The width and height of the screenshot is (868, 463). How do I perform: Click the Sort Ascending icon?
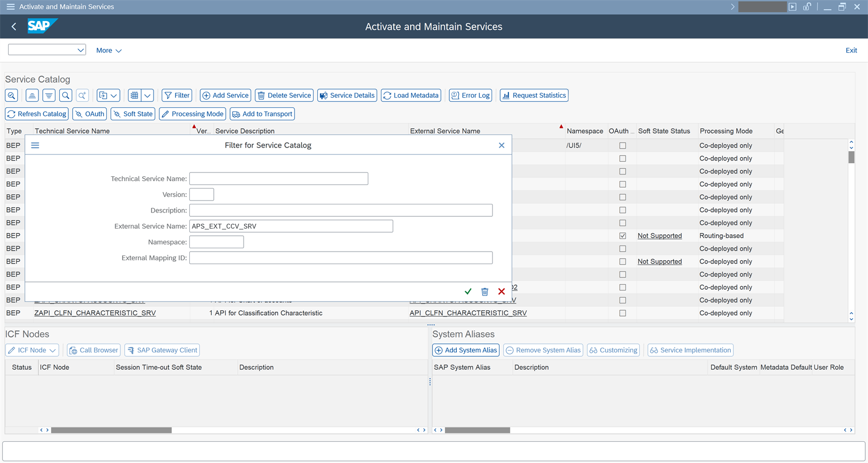32,95
